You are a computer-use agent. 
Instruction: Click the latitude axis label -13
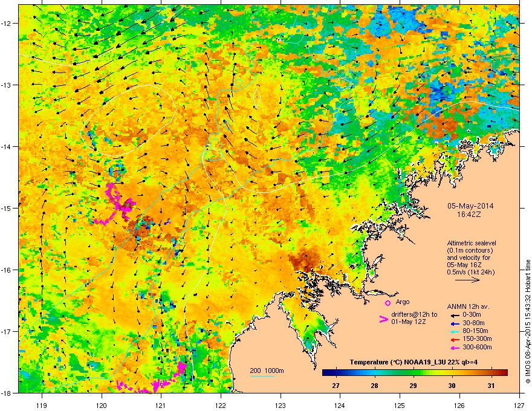click(6, 85)
